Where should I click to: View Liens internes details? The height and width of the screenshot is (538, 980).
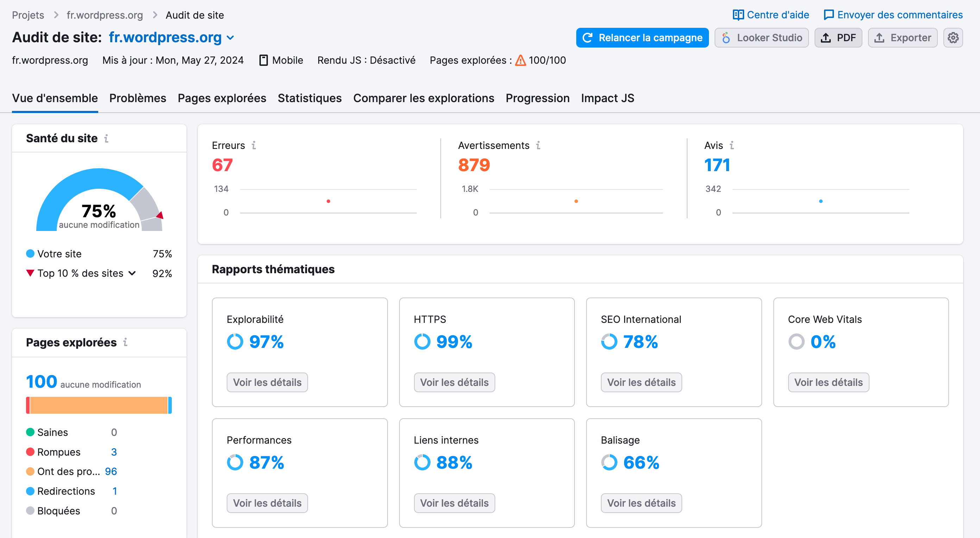point(454,503)
